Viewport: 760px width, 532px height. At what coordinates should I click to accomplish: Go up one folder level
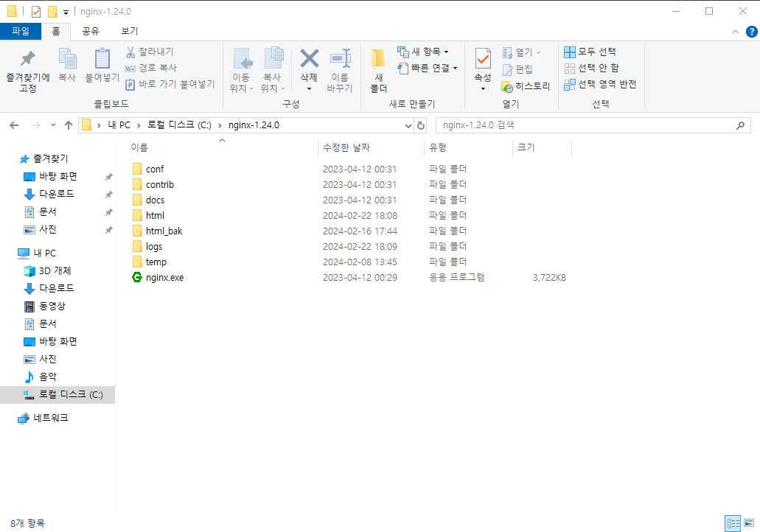(69, 125)
